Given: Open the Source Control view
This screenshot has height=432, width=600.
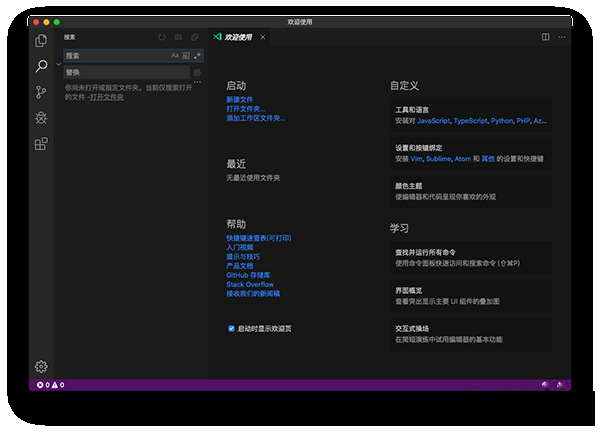Looking at the screenshot, I should [41, 92].
